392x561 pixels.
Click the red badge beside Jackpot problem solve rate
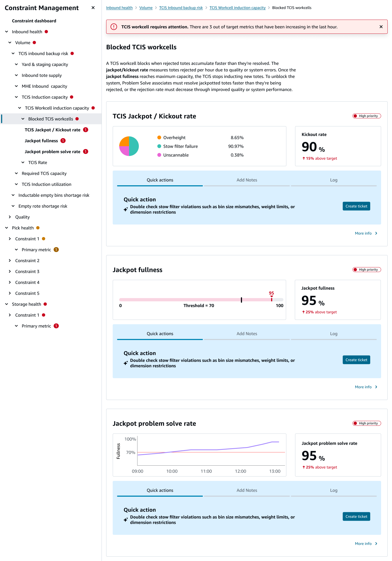click(85, 151)
